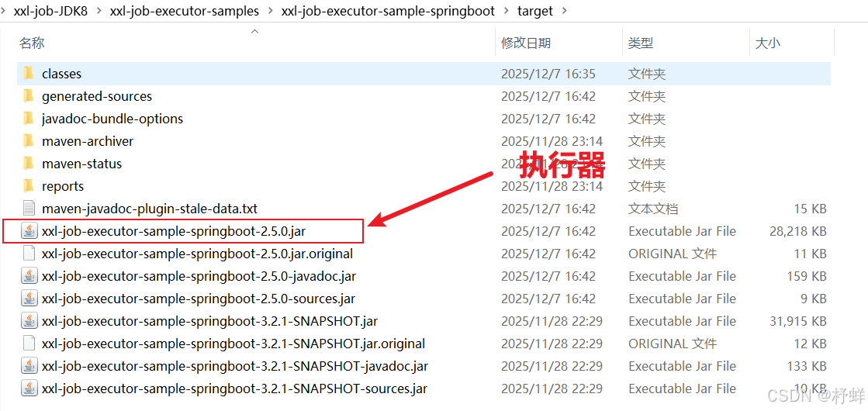Select the javadoc-bundle-options folder icon
The image size is (868, 411).
pos(29,119)
